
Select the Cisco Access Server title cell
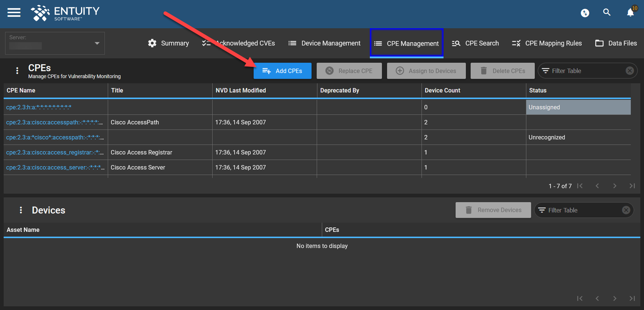pos(160,167)
